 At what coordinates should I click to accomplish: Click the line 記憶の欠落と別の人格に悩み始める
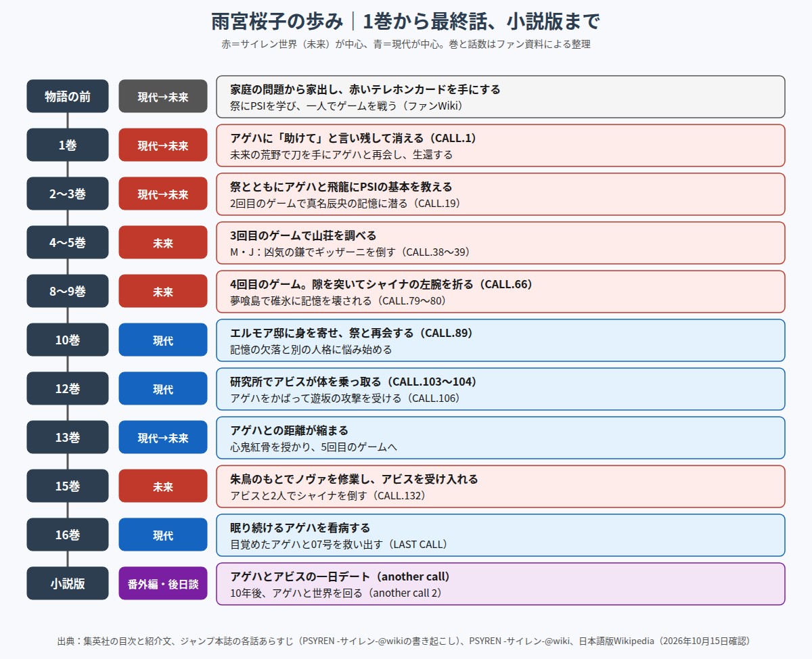click(311, 349)
